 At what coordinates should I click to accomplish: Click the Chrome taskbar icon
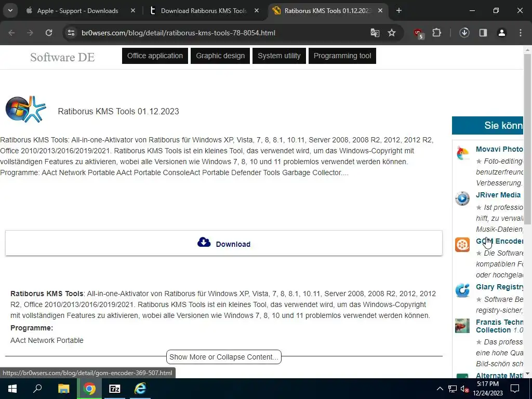pos(89,389)
